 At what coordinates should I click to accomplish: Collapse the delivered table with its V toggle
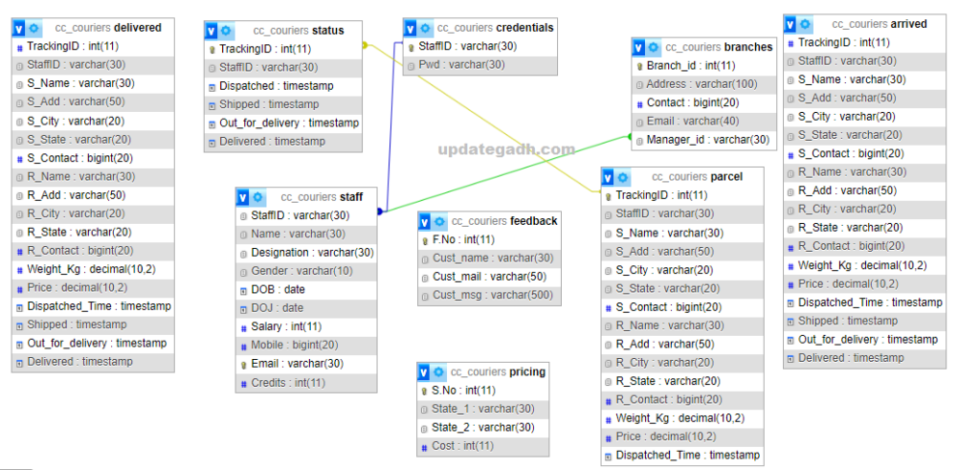click(x=19, y=28)
